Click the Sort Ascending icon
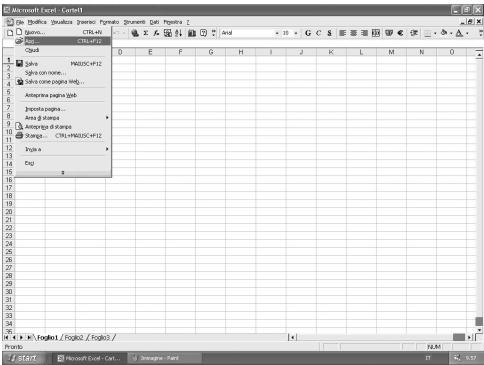 (x=179, y=33)
